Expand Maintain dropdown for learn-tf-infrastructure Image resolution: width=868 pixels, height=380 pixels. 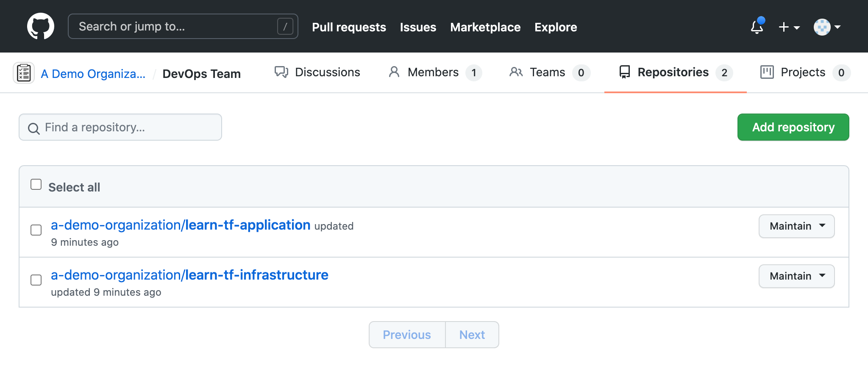(x=796, y=276)
